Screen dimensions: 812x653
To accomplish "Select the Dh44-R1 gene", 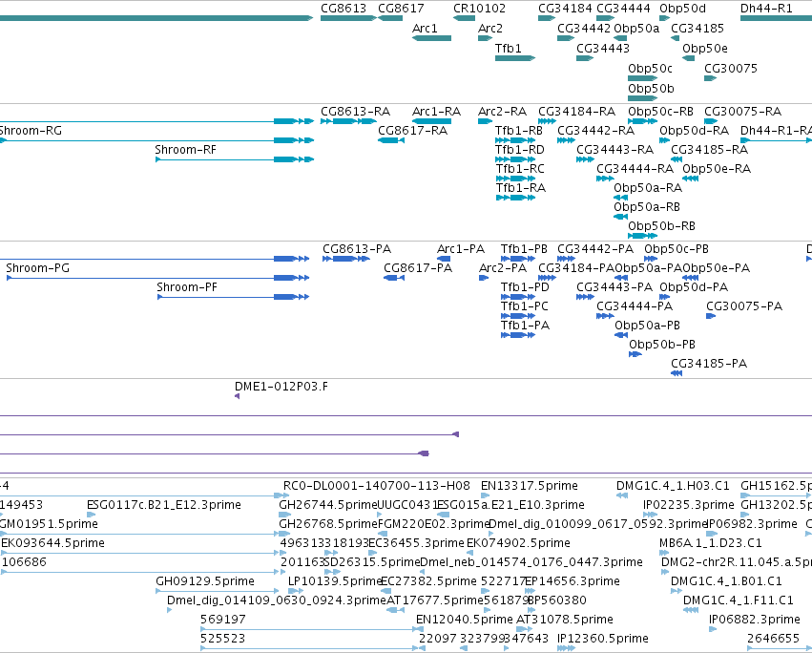I will click(x=777, y=18).
